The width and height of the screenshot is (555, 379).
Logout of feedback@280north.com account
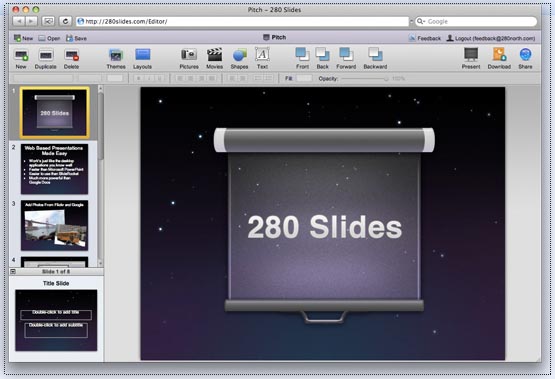(491, 38)
